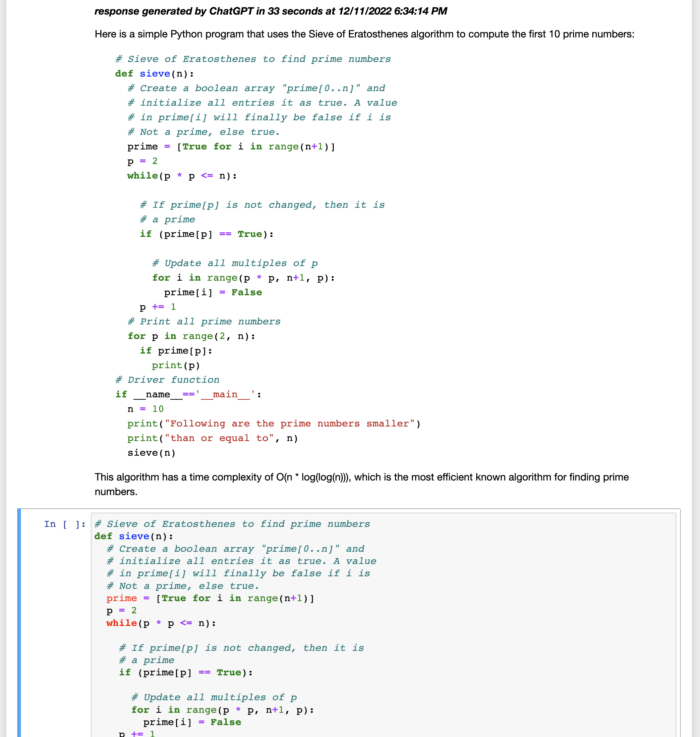Viewport: 700px width, 737px height.
Task: Click the '# Driver function' comment in markdown
Action: [x=167, y=380]
